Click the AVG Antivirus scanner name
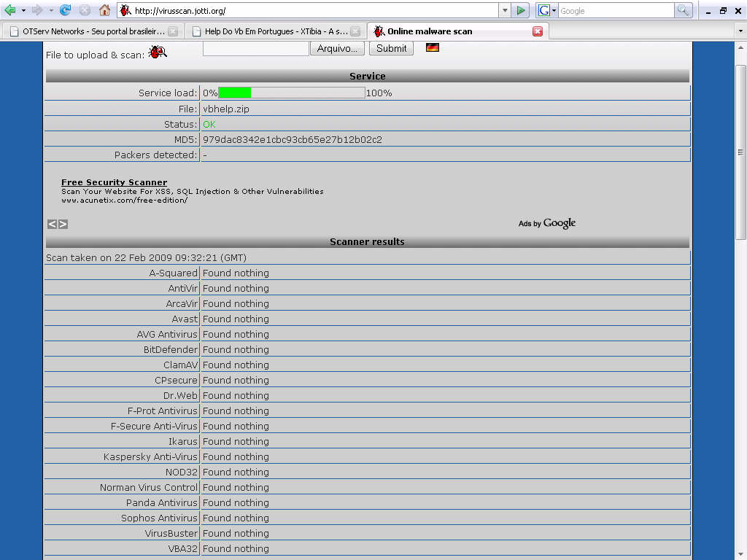Image resolution: width=747 pixels, height=560 pixels. coord(167,334)
